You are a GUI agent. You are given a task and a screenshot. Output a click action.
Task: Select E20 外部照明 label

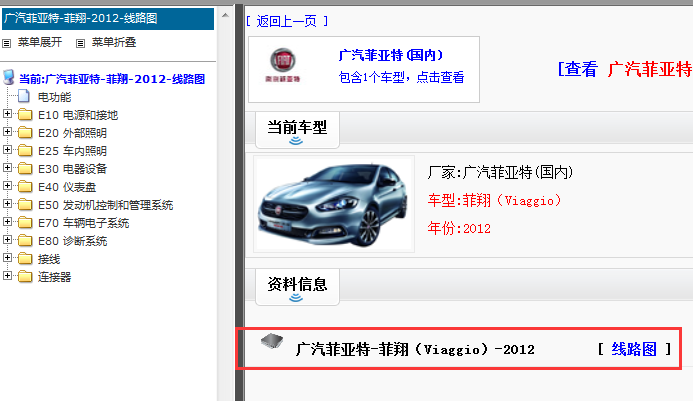(72, 133)
